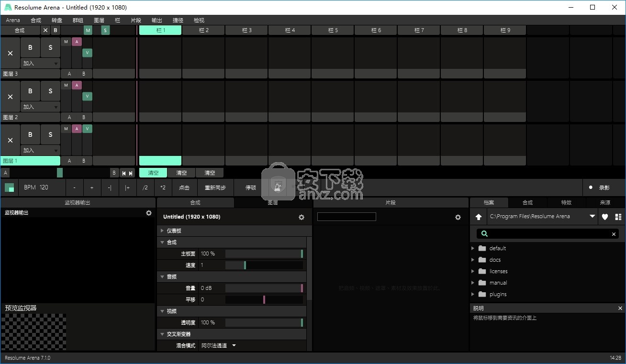Toggle composition S button
The image size is (626, 364).
point(105,30)
